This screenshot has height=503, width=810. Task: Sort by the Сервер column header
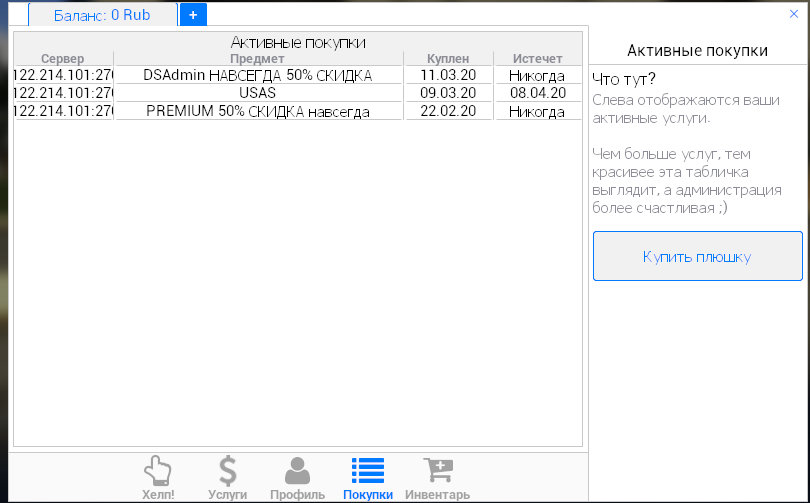tap(63, 59)
